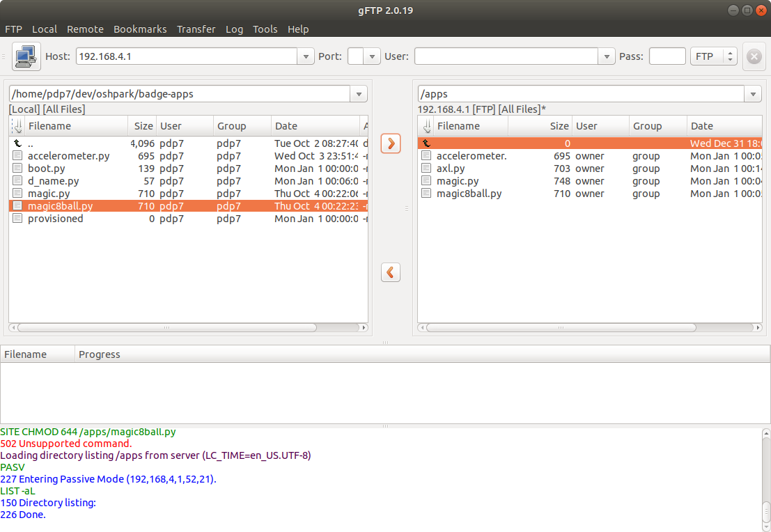The image size is (771, 532).
Task: Expand the Host address dropdown
Action: (x=305, y=56)
